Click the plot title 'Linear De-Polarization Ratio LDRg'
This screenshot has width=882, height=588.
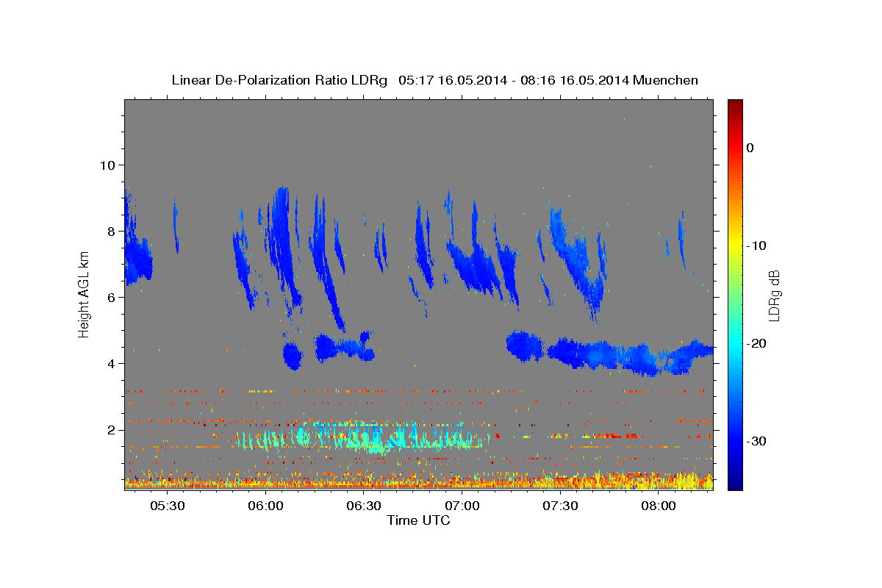point(279,80)
